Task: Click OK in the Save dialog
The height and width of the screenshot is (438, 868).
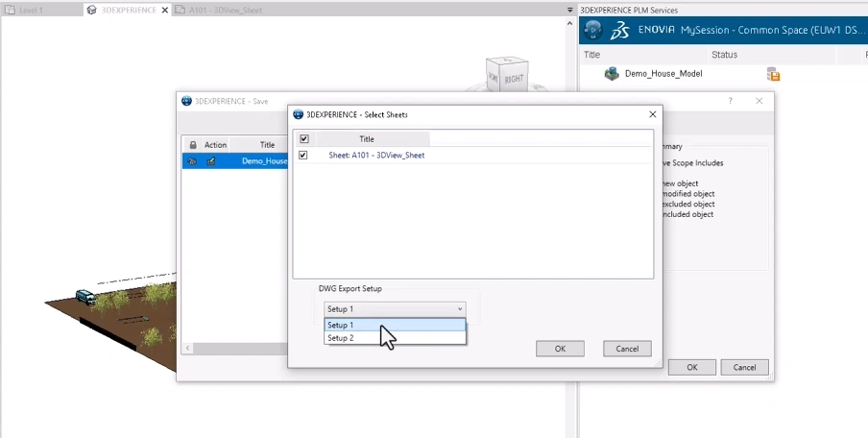Action: [692, 367]
